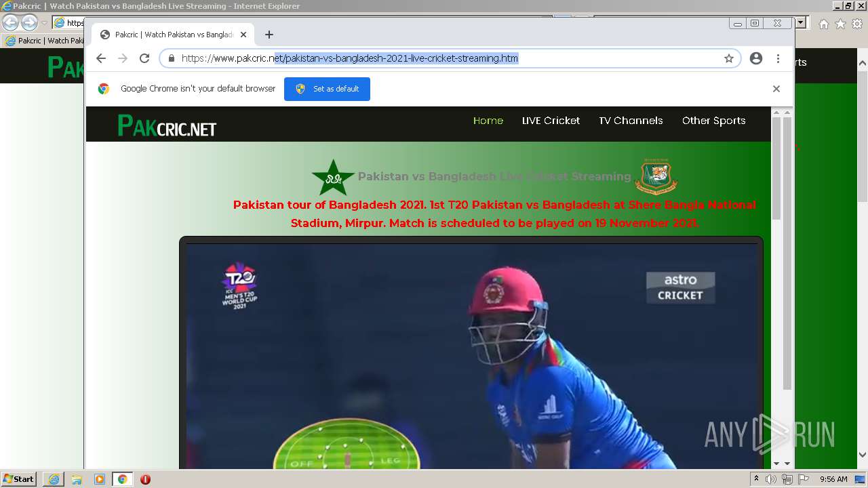Click the Pakistan cricket star logo

pyautogui.click(x=333, y=178)
